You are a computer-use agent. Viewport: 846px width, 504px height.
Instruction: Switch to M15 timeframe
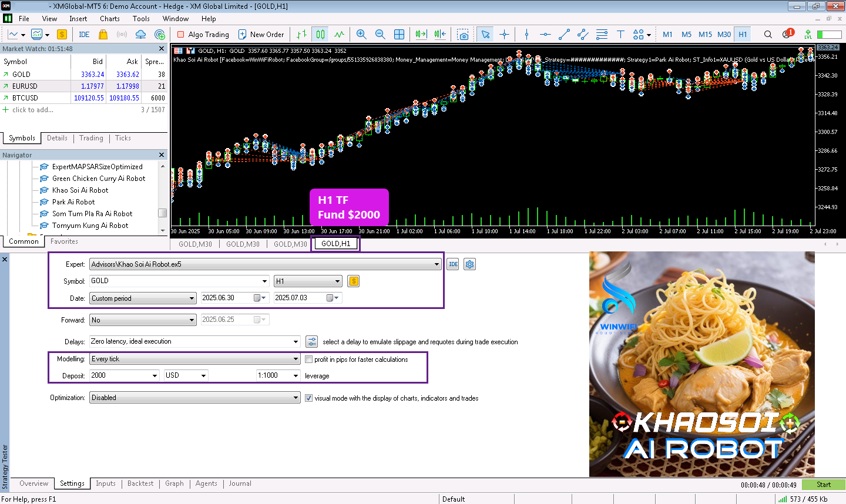[705, 34]
